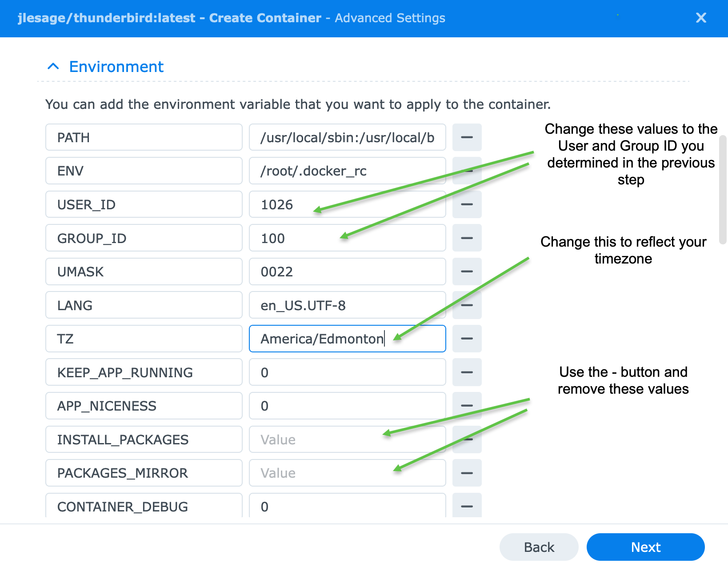728x567 pixels.
Task: Click the TZ variable name field
Action: (144, 339)
